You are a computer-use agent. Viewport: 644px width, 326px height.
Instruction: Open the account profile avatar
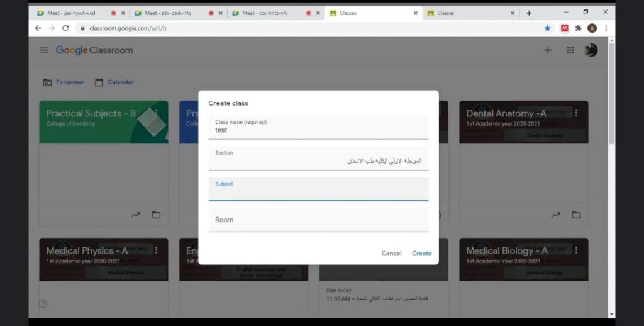[x=591, y=50]
